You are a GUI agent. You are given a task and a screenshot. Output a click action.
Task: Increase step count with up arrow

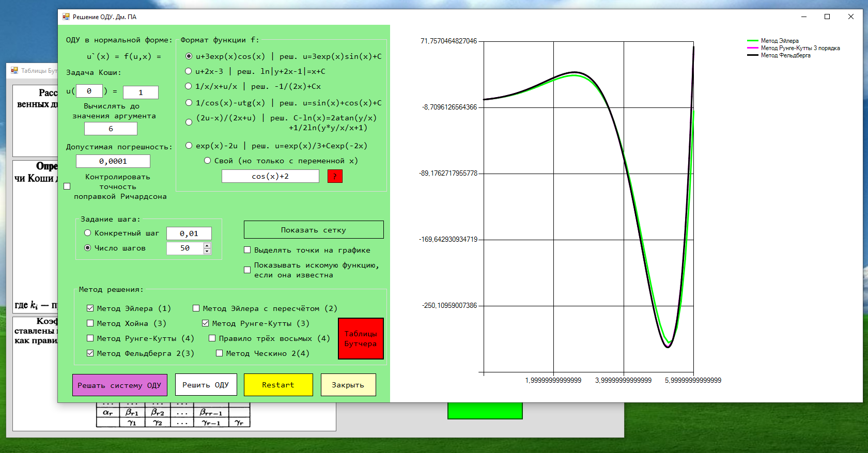pos(207,246)
